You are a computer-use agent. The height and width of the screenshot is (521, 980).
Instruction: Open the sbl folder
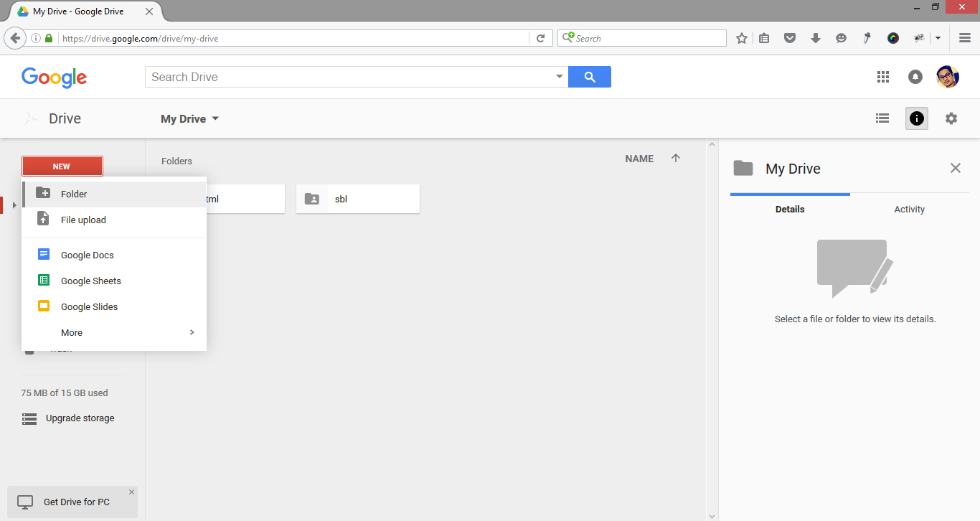357,199
